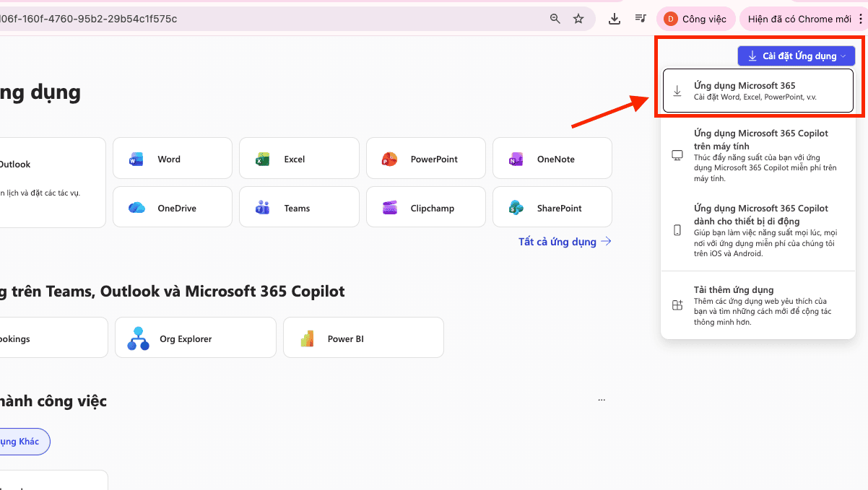This screenshot has height=490, width=868.
Task: Expand the Cài đặt Ứng dụng dropdown
Action: pos(796,56)
